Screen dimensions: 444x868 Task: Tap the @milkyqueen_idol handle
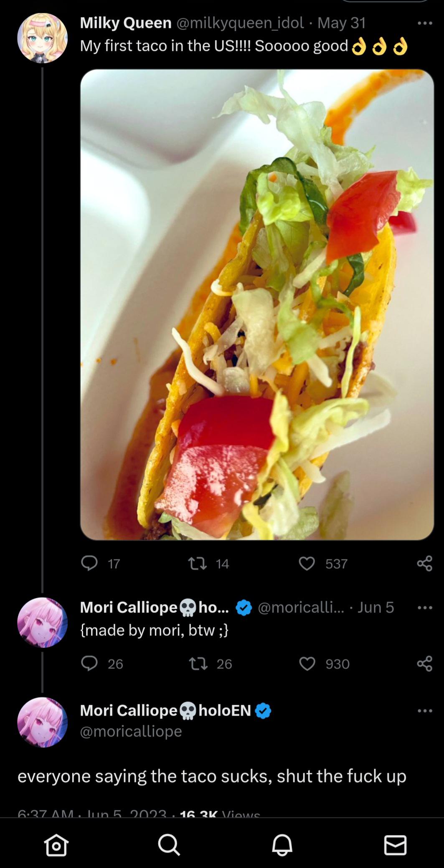[x=240, y=23]
